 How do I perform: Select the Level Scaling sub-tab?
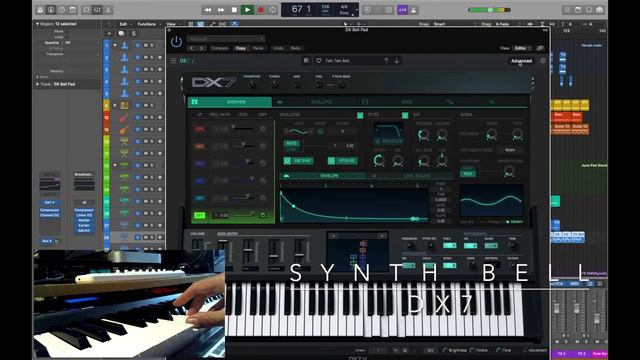click(x=410, y=176)
